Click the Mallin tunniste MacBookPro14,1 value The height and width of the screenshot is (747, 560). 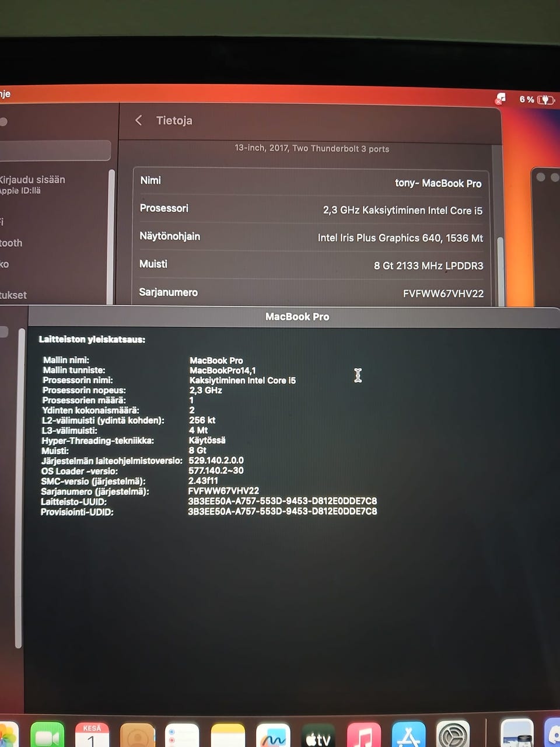(x=222, y=370)
